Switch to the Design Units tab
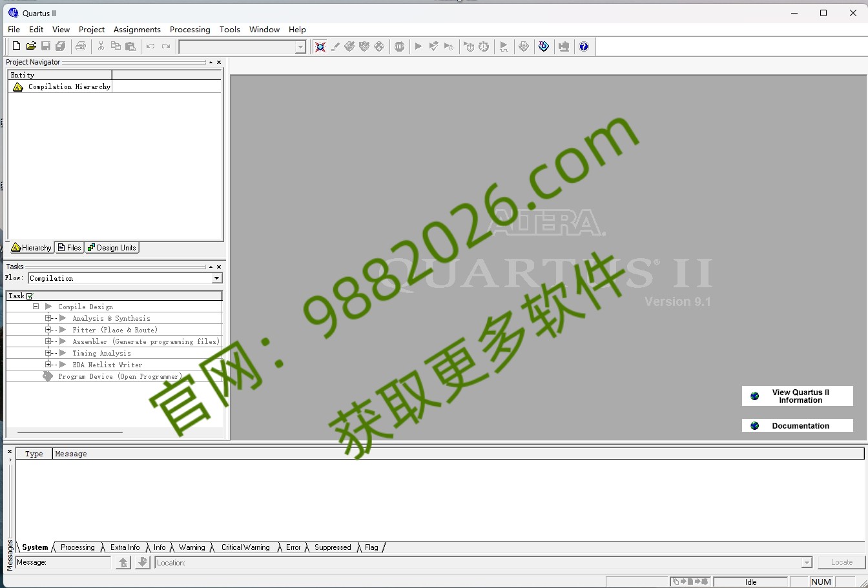The height and width of the screenshot is (588, 868). tap(112, 248)
